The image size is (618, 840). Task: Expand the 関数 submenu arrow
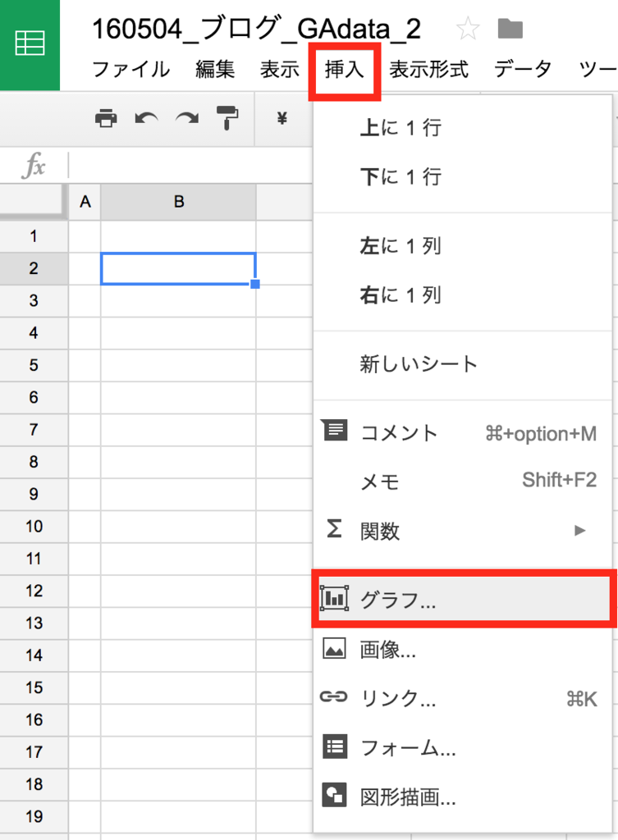click(579, 531)
